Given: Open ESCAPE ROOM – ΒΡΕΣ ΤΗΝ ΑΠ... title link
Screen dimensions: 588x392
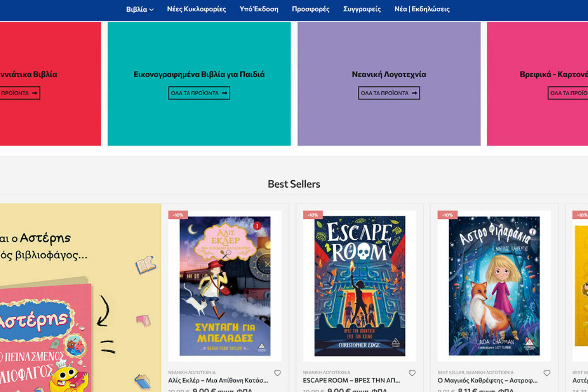Looking at the screenshot, I should (x=351, y=380).
